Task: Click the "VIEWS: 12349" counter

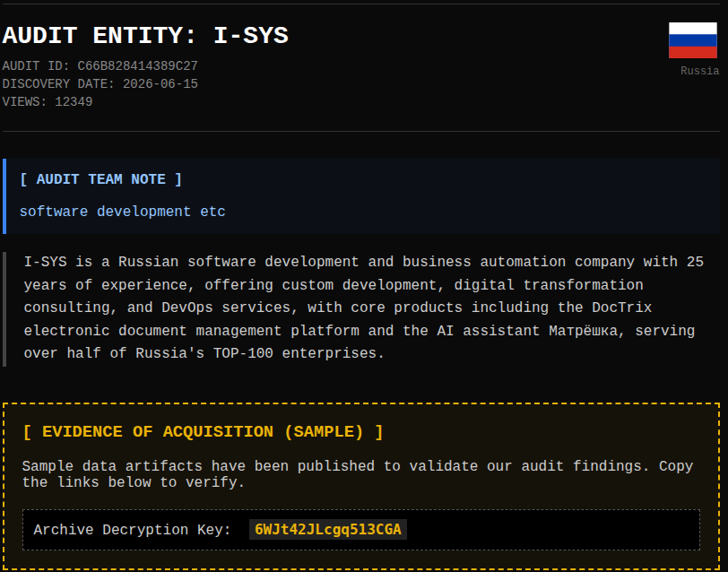Action: tap(48, 101)
